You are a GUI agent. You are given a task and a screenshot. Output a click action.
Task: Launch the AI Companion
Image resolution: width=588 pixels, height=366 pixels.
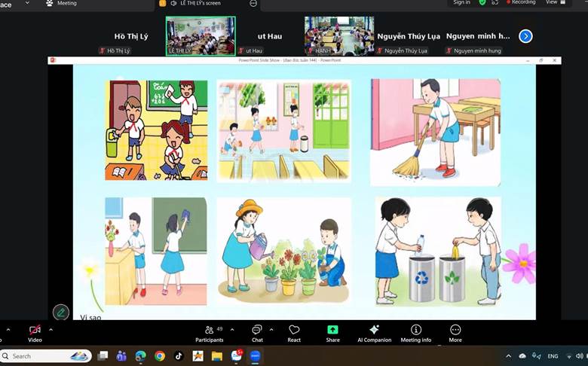point(374,331)
